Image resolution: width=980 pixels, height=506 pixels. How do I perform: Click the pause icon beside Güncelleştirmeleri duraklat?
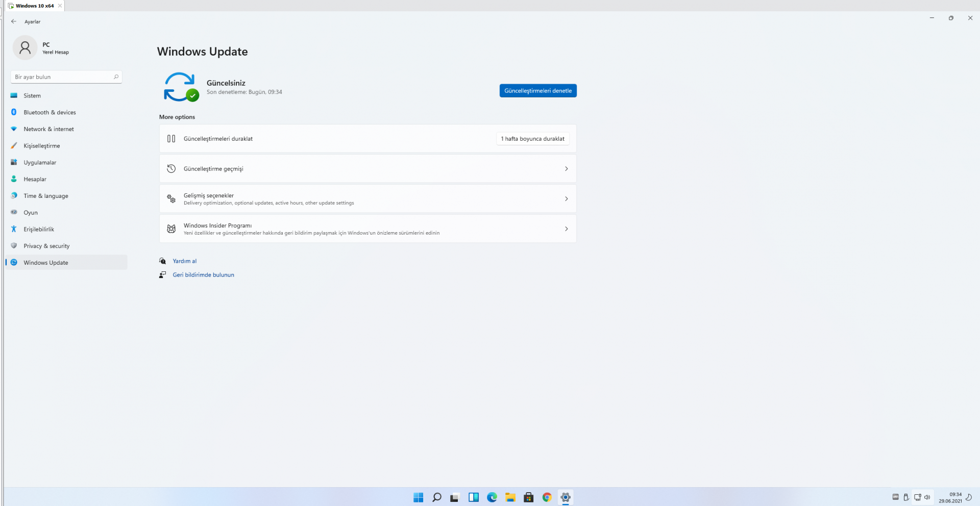pos(171,139)
